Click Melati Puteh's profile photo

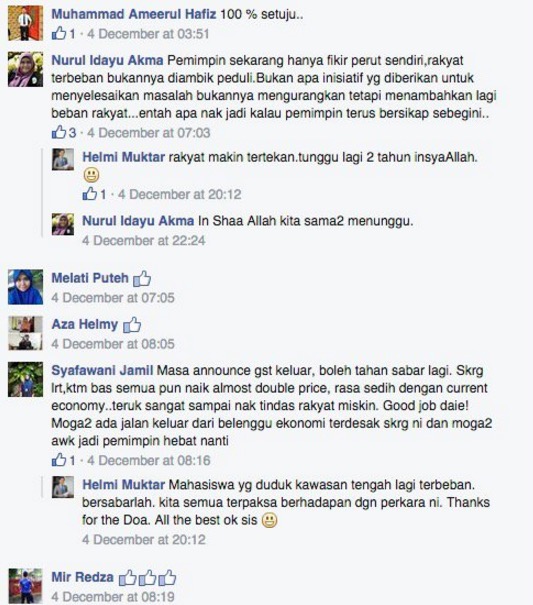coord(25,287)
